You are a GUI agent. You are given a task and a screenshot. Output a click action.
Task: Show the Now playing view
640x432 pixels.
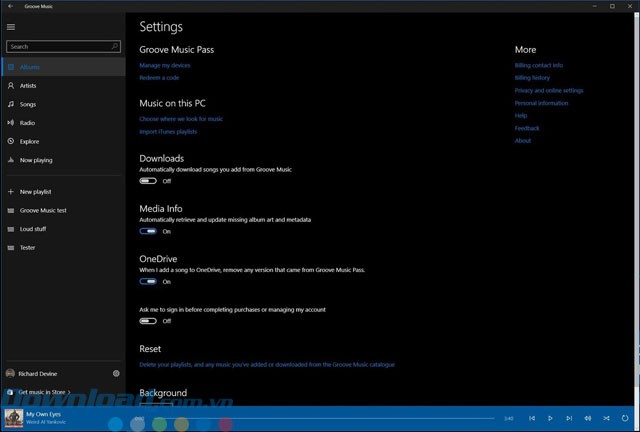coord(36,160)
